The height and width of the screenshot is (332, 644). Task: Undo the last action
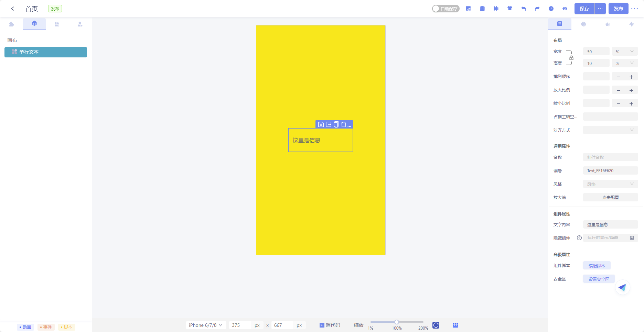coord(524,9)
